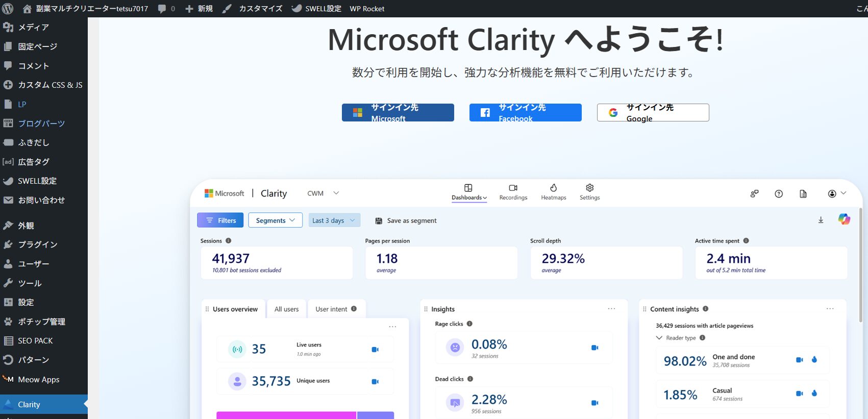This screenshot has width=868, height=419.
Task: Open the comments bubble in admin bar
Action: (x=166, y=9)
